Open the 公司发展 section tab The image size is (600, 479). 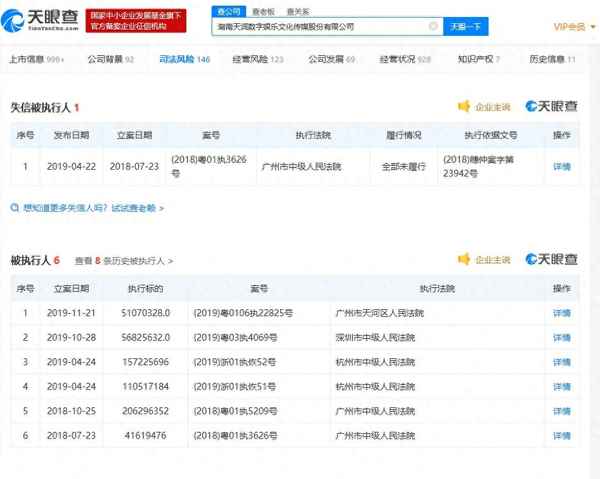[x=332, y=59]
